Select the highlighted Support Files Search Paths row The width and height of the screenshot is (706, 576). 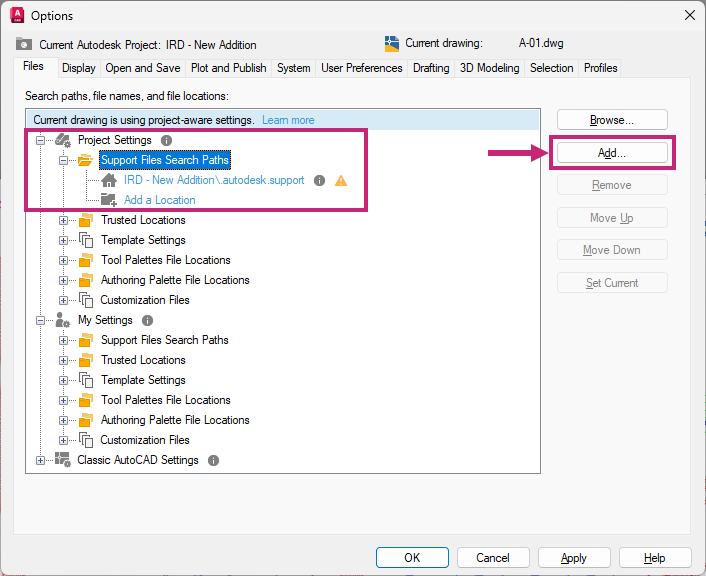click(165, 160)
